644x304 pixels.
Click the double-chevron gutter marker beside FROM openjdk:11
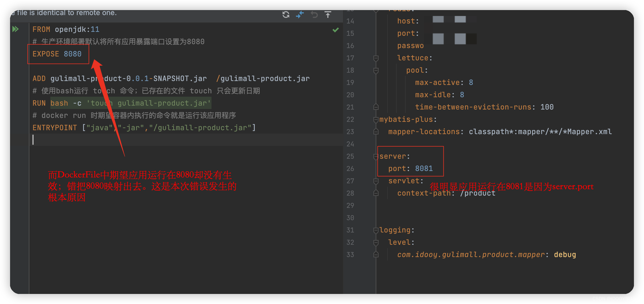(15, 28)
